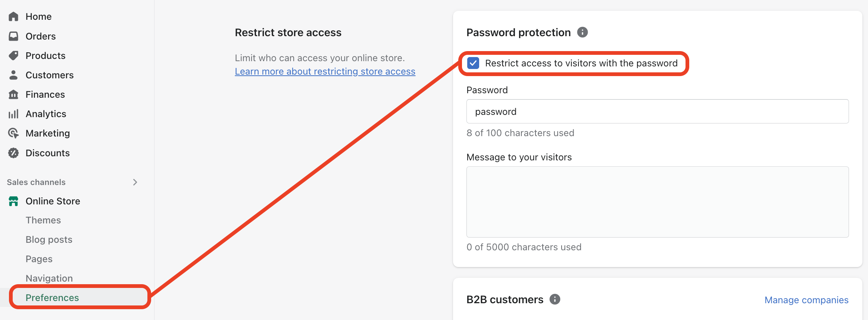Uncheck Restrict access to visitors checkbox
The image size is (868, 320).
tap(473, 63)
